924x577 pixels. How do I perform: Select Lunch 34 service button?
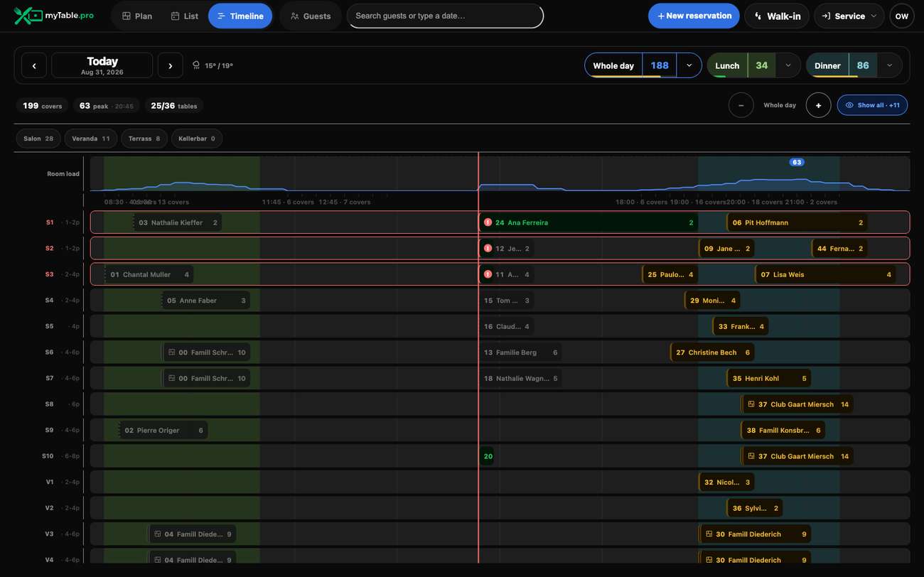[x=741, y=65]
